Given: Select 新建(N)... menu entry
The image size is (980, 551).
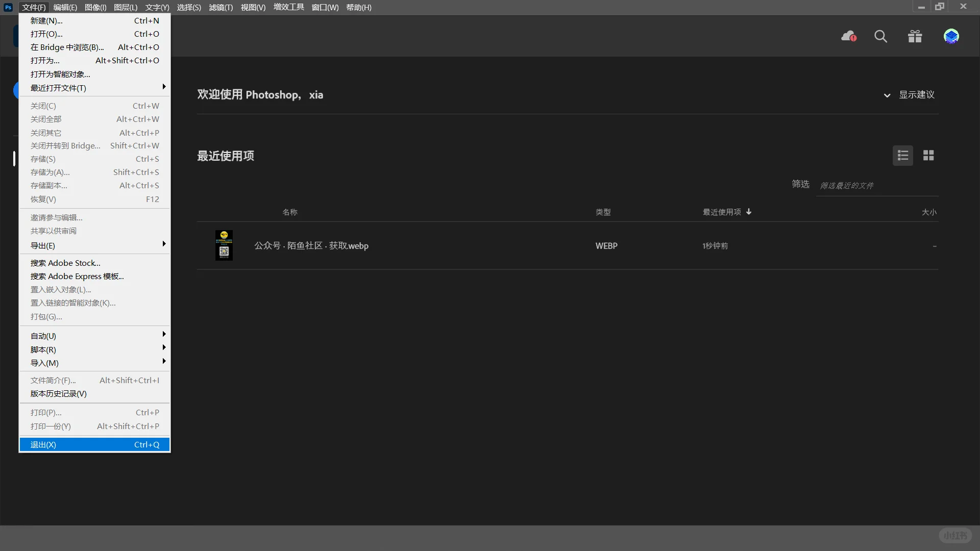Looking at the screenshot, I should pyautogui.click(x=94, y=21).
